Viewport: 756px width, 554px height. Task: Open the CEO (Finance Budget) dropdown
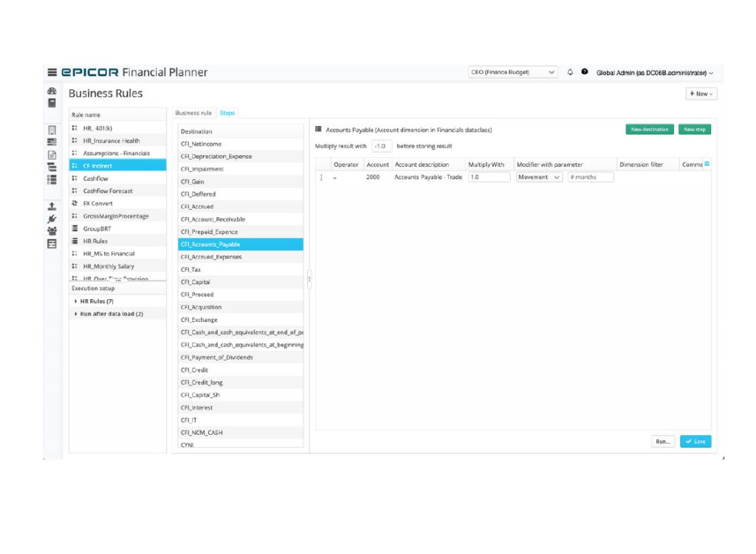pyautogui.click(x=513, y=72)
